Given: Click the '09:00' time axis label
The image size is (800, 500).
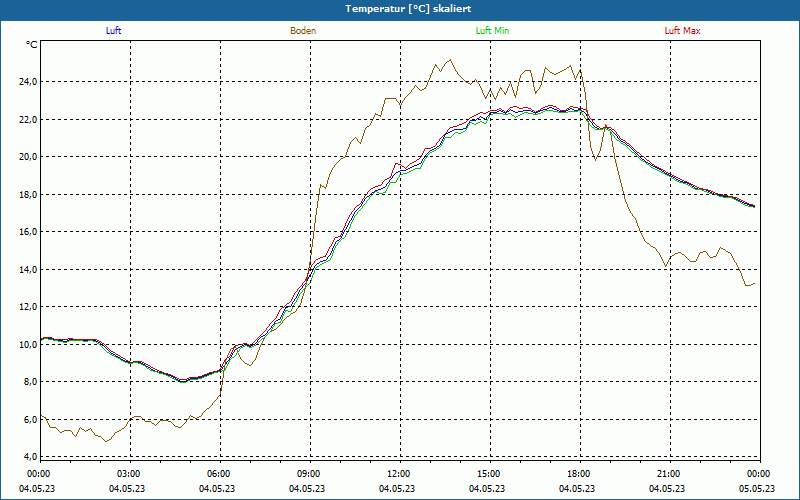Looking at the screenshot, I should [310, 474].
